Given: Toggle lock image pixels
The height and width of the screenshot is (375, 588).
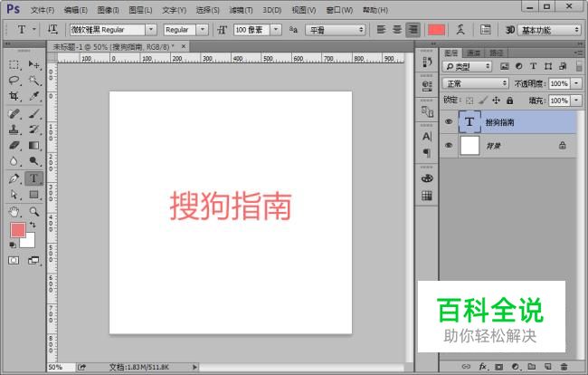Looking at the screenshot, I should (x=483, y=101).
